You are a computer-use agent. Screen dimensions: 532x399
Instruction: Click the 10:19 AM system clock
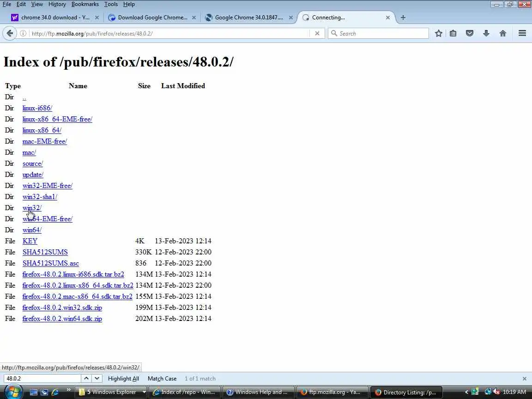pyautogui.click(x=514, y=392)
